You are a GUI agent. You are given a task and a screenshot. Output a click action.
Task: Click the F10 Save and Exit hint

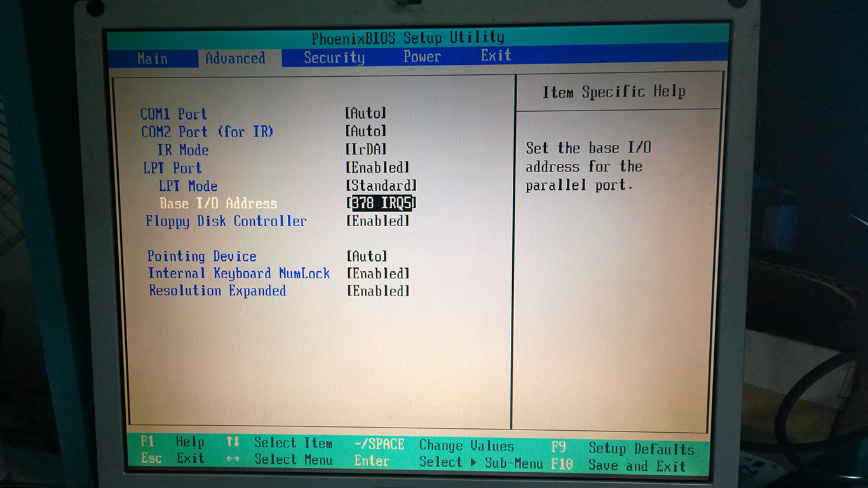[619, 465]
